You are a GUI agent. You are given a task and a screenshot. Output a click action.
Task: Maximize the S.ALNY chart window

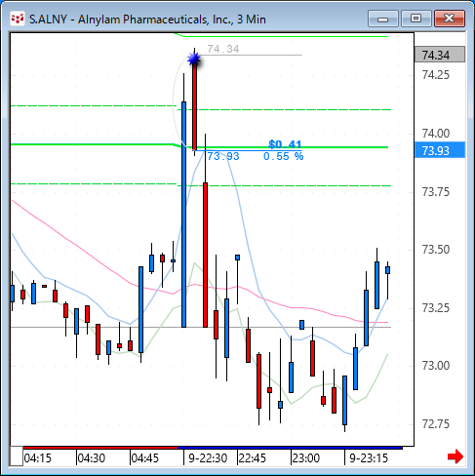416,19
